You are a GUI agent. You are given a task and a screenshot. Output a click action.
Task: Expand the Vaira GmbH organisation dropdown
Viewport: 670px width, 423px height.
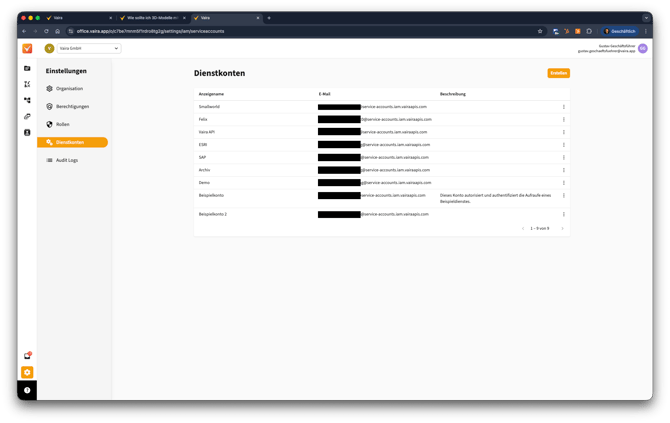(82, 48)
